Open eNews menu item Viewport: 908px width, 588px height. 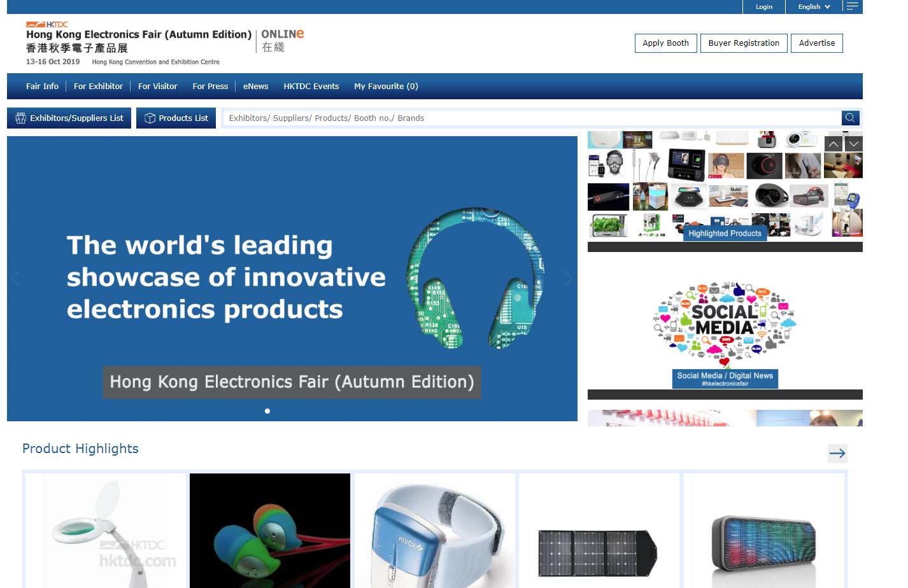point(255,87)
